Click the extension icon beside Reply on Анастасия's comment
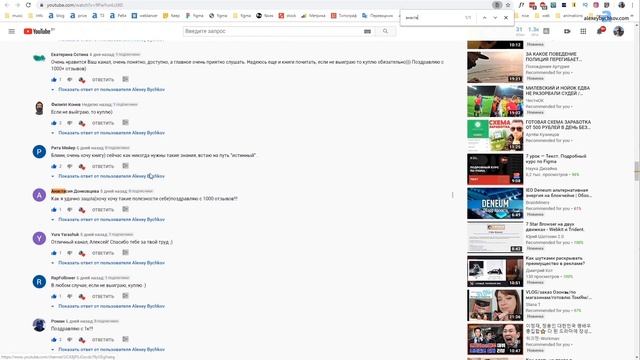 (125, 209)
